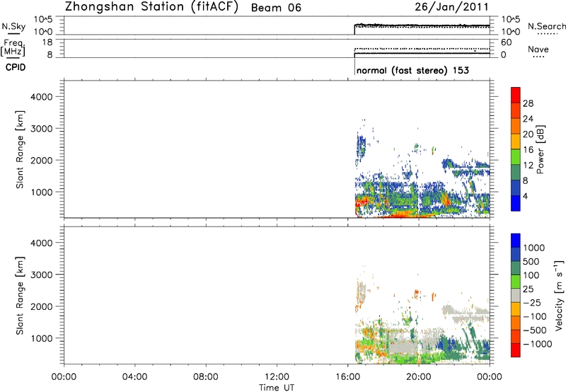Click the red high-power echo near 16:30
Image resolution: width=566 pixels, height=392 pixels.
[362, 201]
